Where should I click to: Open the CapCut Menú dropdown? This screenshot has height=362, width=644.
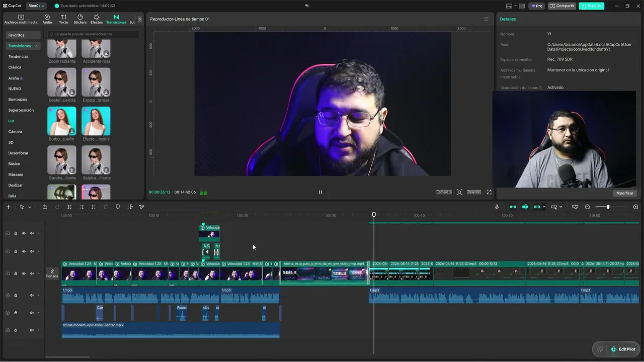36,6
